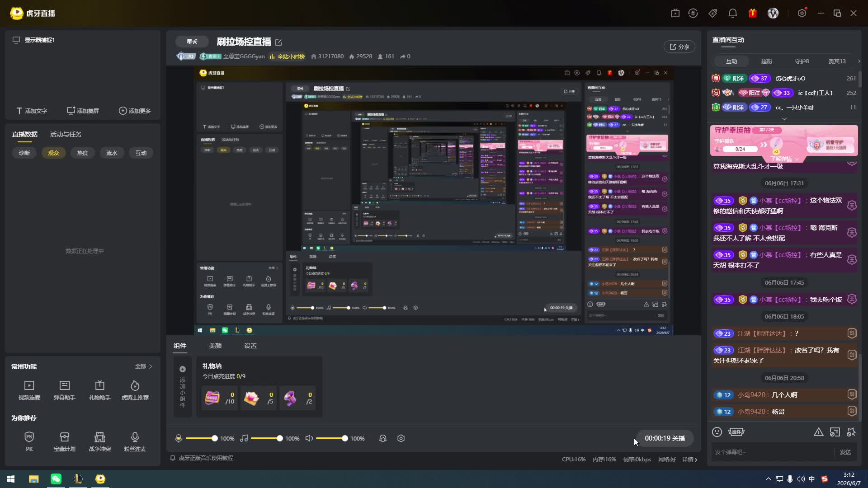868x488 pixels.
Task: Open the chat window pop-out icon
Action: pos(835,432)
